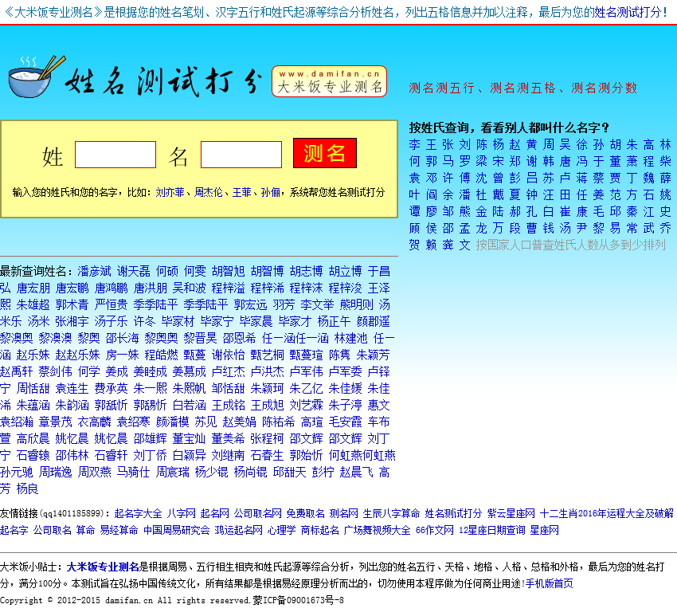This screenshot has height=616, width=677.
Task: Select surname 钟 in surname list
Action: [x=531, y=194]
